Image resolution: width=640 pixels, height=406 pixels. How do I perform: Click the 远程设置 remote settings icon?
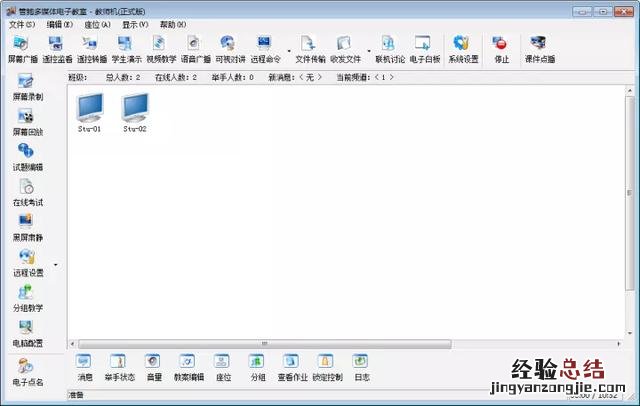tap(28, 264)
